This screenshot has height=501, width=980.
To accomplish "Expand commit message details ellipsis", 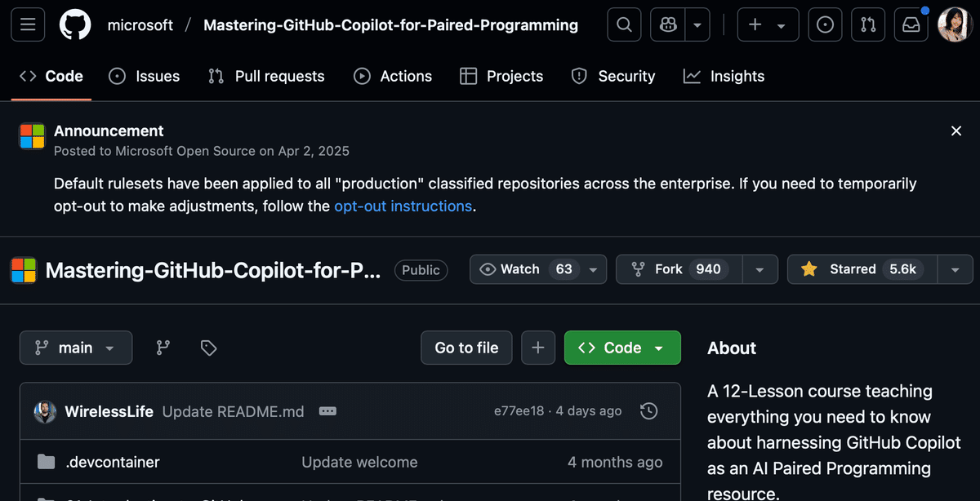I will 327,411.
